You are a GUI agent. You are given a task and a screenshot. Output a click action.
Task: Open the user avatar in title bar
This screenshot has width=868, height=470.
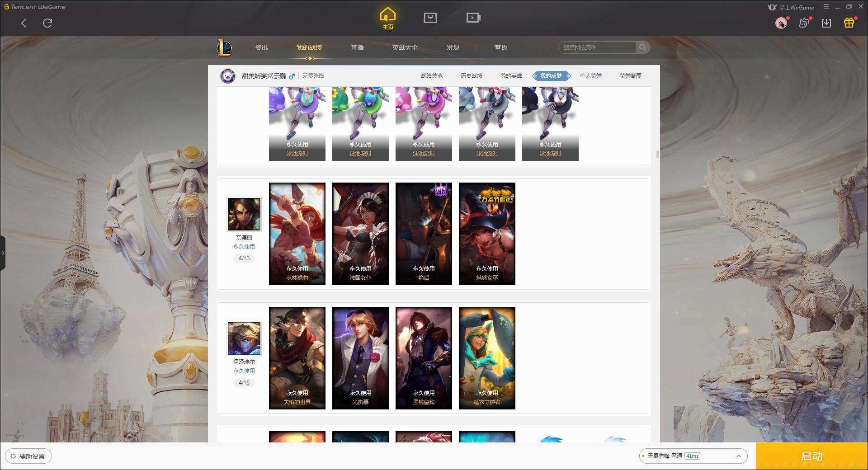[781, 23]
